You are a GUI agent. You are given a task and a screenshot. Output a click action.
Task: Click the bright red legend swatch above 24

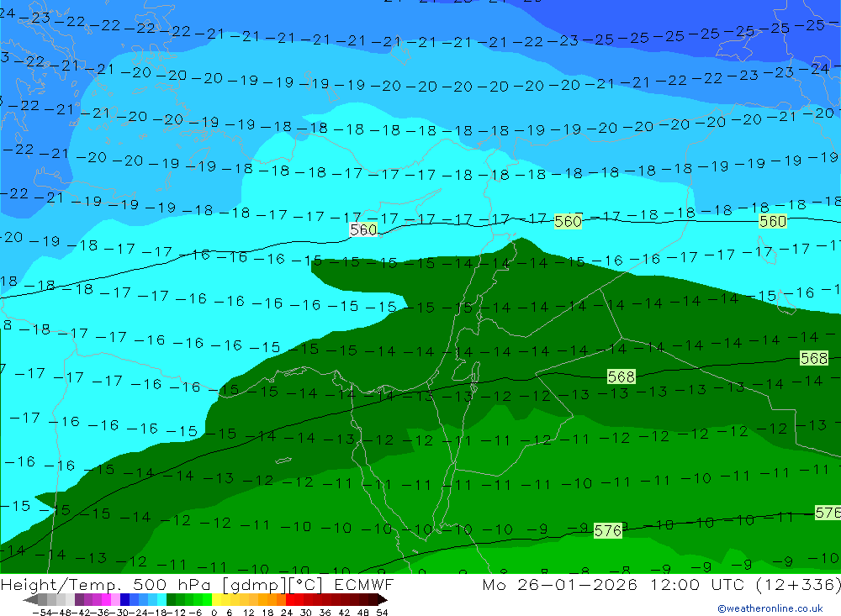click(290, 599)
